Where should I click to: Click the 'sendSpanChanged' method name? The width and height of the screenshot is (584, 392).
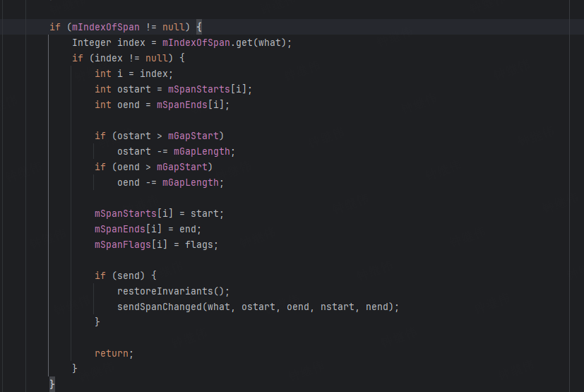[160, 307]
